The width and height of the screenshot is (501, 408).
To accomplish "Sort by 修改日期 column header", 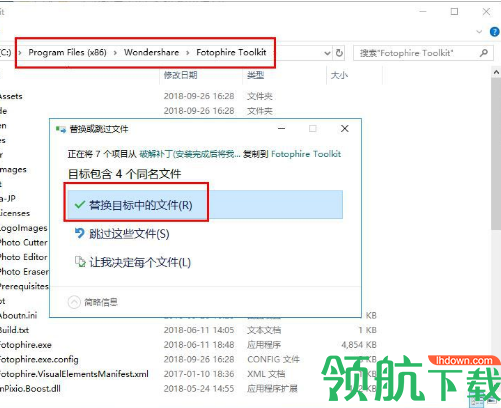I will [x=180, y=75].
